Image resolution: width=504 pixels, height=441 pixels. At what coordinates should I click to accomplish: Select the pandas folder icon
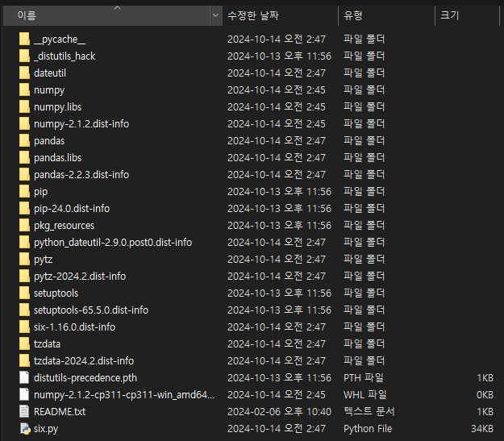pyautogui.click(x=24, y=140)
